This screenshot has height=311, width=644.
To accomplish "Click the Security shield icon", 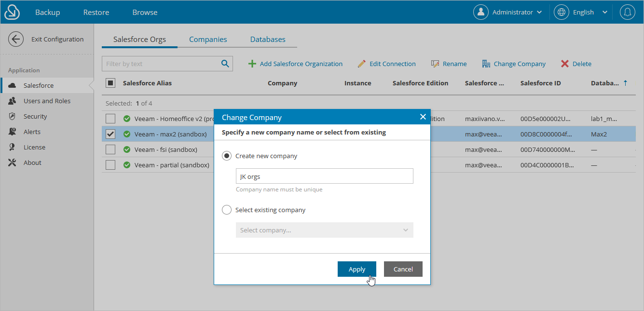I will click(x=13, y=116).
